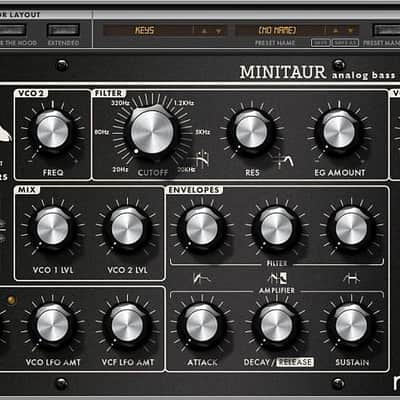Click the resonance peak icon beside RES
The image size is (400, 400).
point(283,161)
